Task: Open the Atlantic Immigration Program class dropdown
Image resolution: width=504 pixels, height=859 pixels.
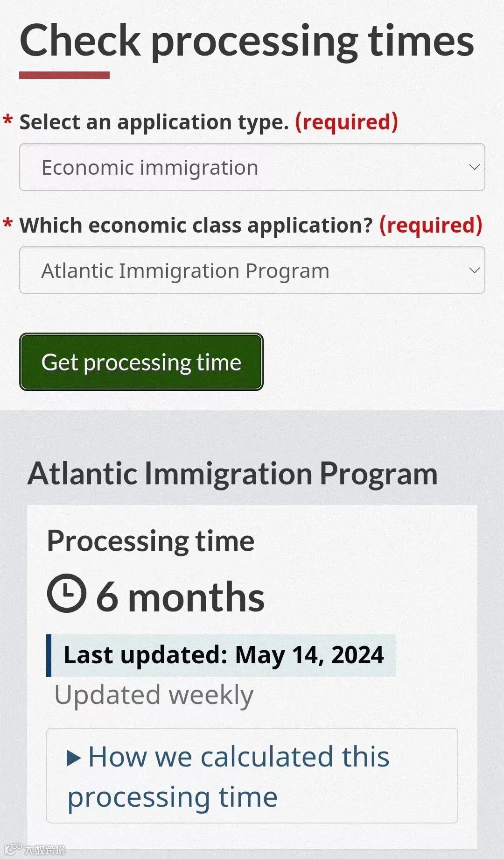Action: 252,270
